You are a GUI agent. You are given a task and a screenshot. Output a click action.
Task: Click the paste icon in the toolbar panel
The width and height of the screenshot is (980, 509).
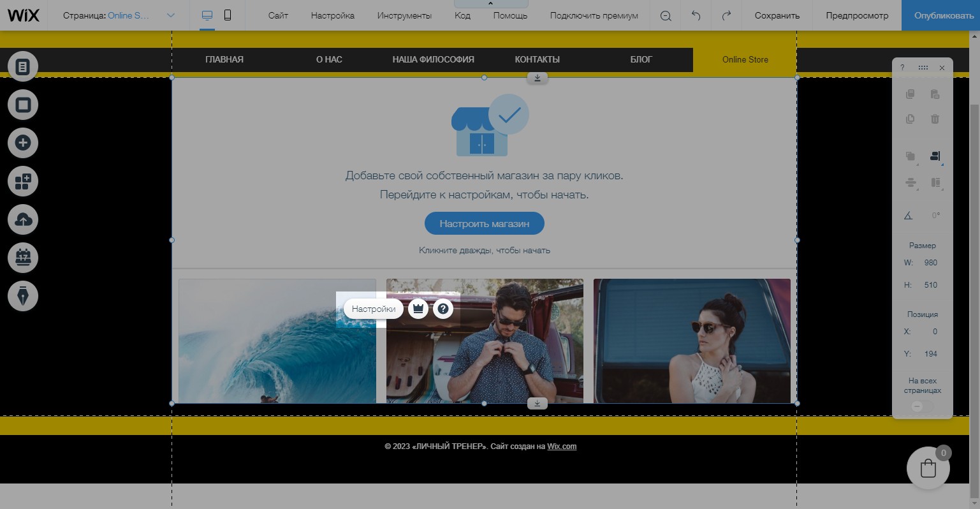pos(935,94)
